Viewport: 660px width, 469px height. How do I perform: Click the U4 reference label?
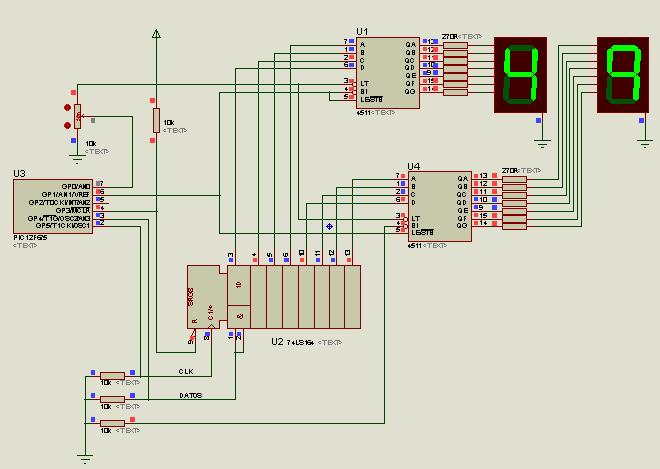[x=414, y=166]
